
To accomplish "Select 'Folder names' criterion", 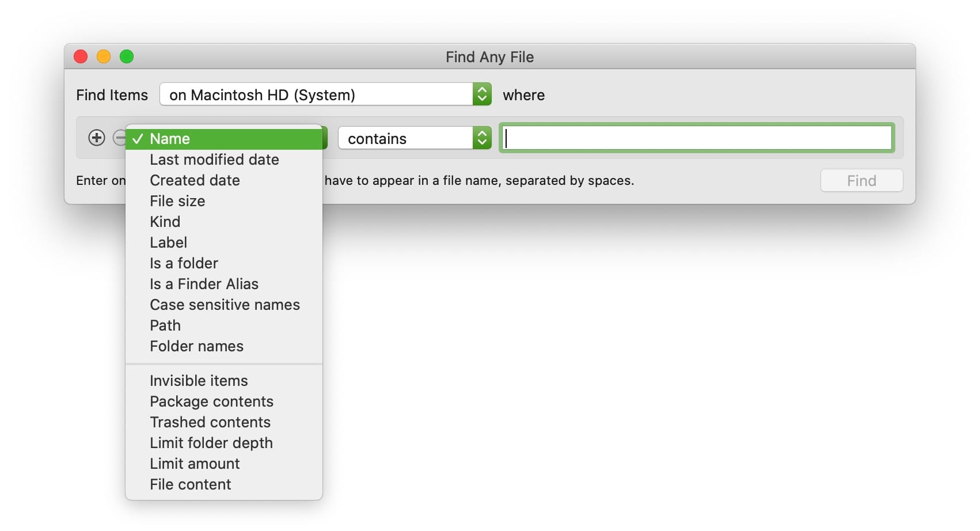I will click(x=196, y=346).
